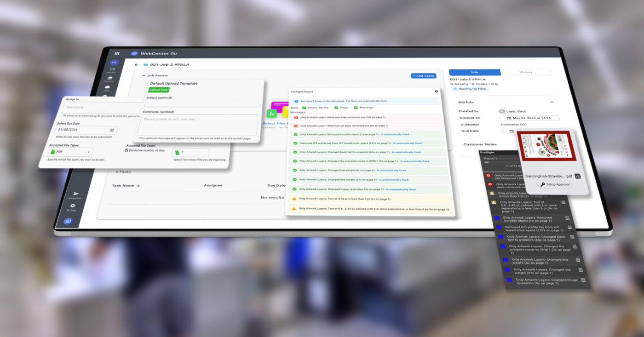Toggle the Errors - No Fix checkbox

click(304, 108)
